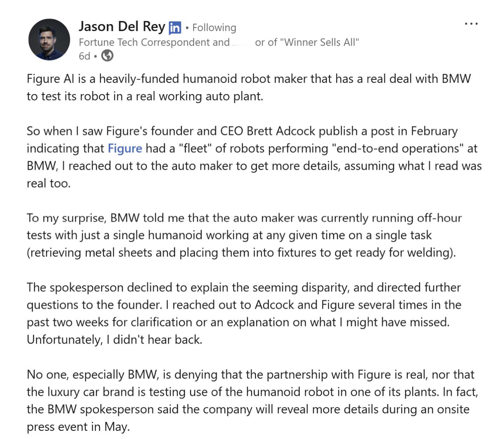Click "Unfortunately, I didn't hear back." sentence
Image resolution: width=504 pixels, height=439 pixels.
click(x=114, y=340)
